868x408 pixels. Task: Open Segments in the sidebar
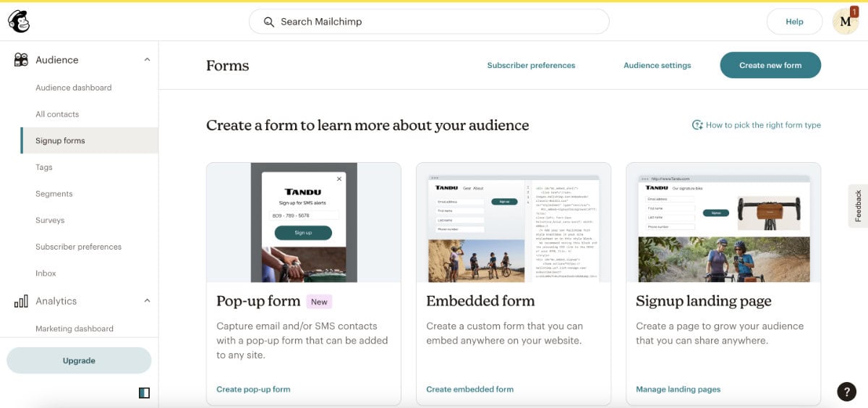[54, 194]
